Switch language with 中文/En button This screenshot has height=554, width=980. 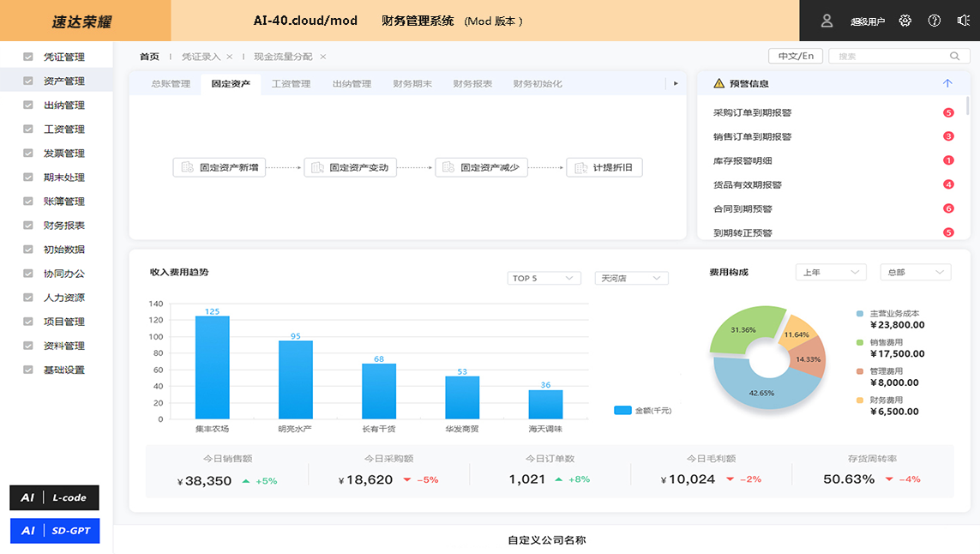796,56
